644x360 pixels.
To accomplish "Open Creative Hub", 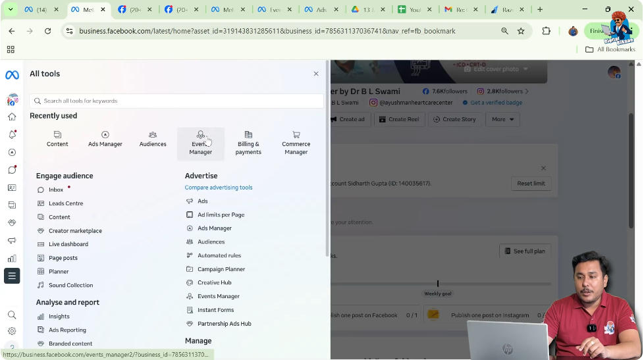I will [x=215, y=283].
